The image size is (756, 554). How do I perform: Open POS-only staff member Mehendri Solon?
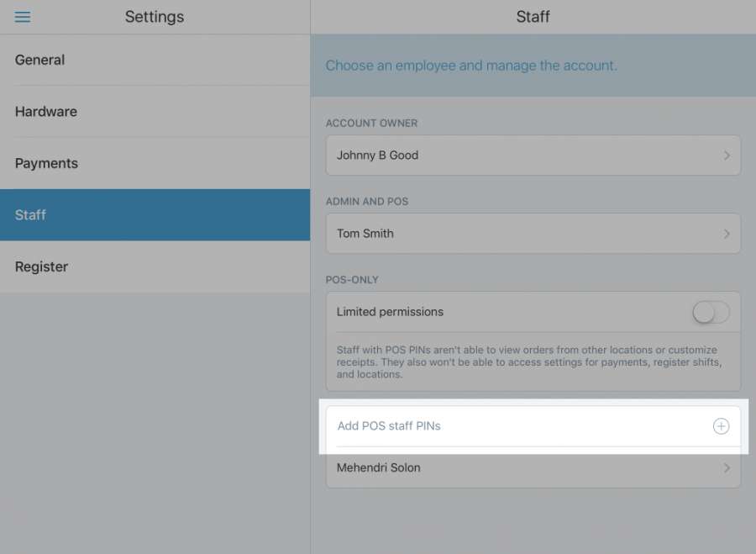[379, 468]
